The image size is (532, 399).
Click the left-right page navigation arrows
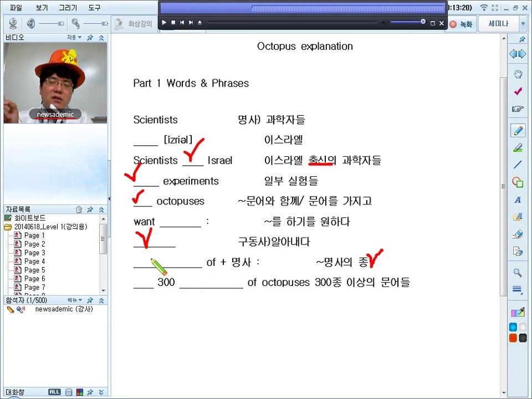point(518,54)
